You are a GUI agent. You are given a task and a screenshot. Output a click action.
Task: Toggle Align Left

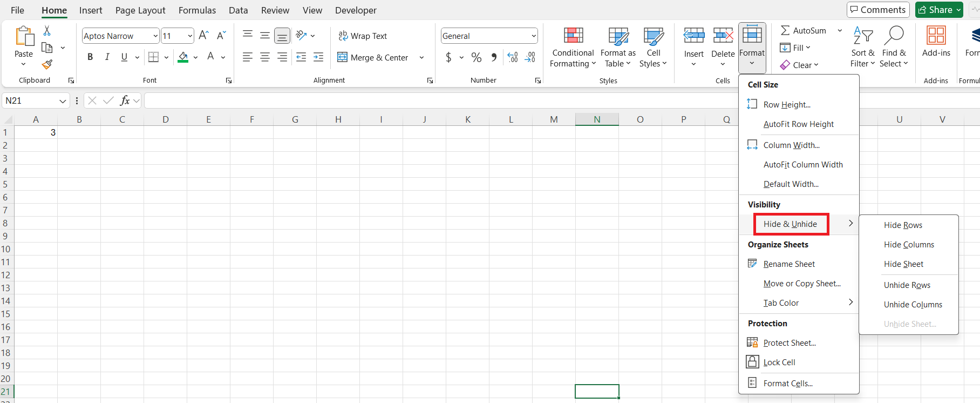coord(248,57)
